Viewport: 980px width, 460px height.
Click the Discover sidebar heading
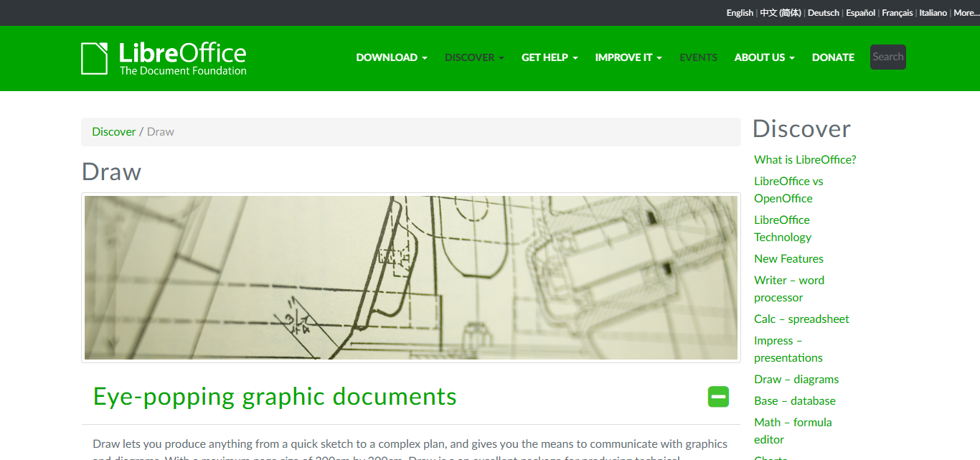tap(801, 129)
